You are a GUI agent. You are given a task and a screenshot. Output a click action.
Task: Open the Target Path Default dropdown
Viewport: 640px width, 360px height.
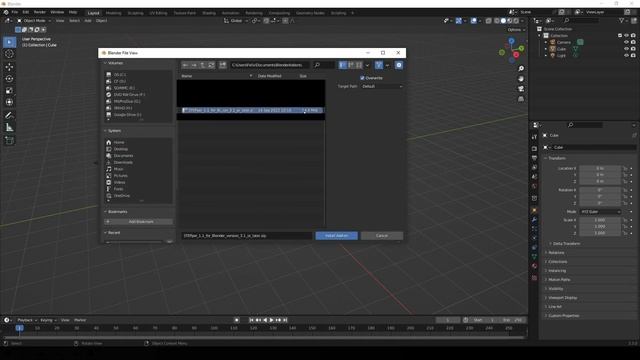pyautogui.click(x=382, y=87)
